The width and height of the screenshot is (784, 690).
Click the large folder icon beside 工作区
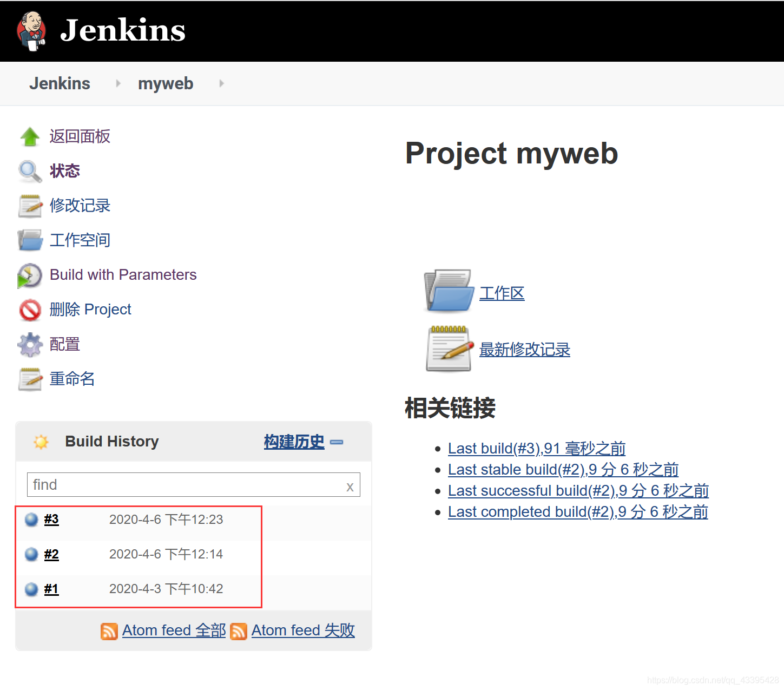[449, 291]
